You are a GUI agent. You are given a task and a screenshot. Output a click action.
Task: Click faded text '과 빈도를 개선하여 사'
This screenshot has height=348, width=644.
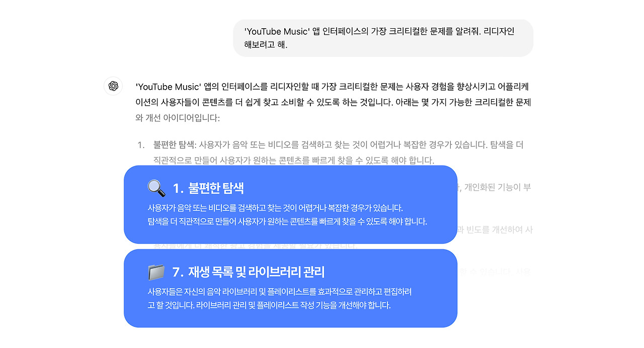(x=496, y=230)
